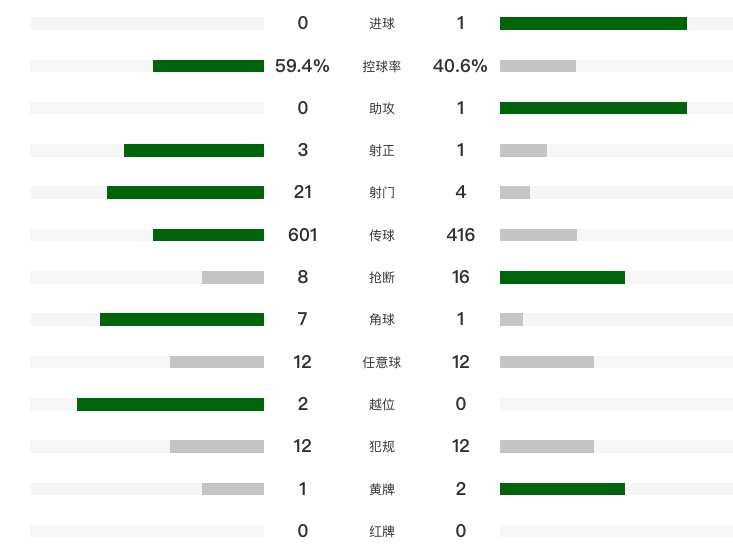Click the 59.4% possession value

pos(302,66)
